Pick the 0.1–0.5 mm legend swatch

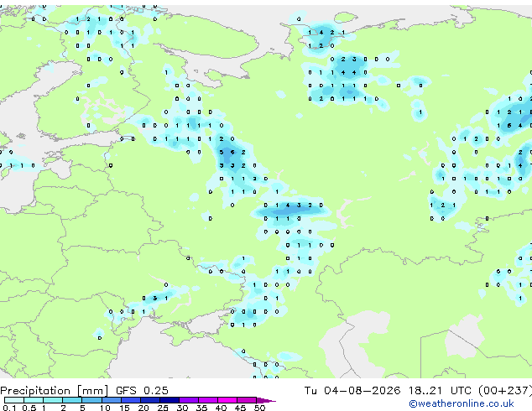14,400
